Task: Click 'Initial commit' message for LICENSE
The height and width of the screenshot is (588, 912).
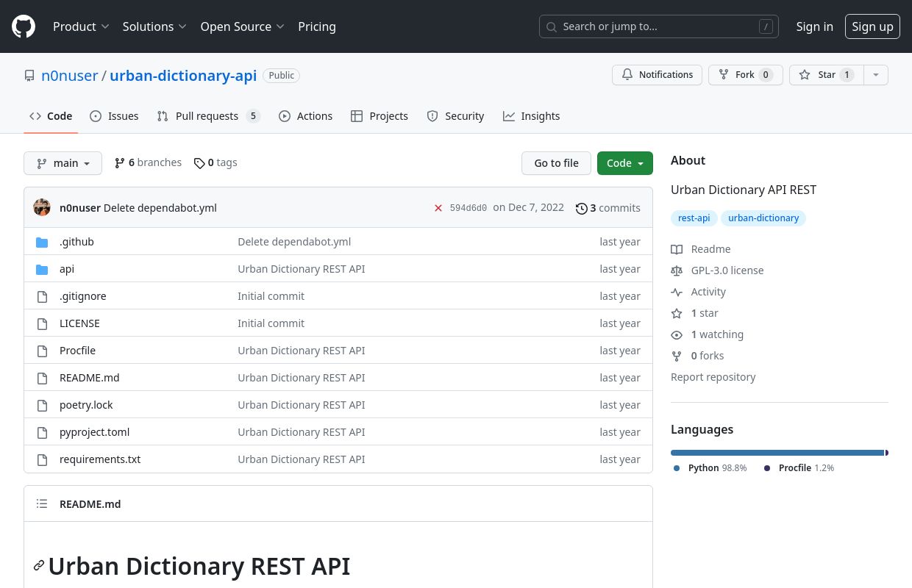Action: (x=271, y=323)
